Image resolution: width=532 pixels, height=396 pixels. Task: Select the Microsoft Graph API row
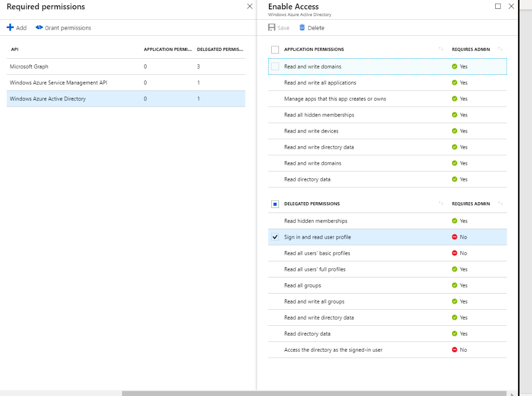[126, 67]
